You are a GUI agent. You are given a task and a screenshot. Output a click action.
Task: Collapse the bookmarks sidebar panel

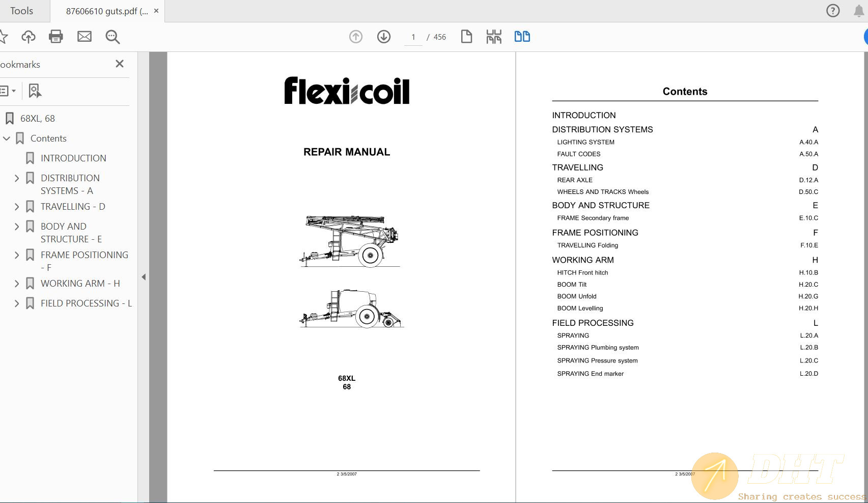tap(144, 276)
